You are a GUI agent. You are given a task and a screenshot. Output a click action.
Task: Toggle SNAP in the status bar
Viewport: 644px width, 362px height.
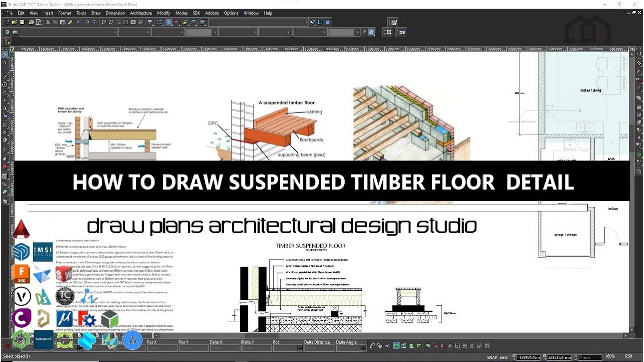492,357
